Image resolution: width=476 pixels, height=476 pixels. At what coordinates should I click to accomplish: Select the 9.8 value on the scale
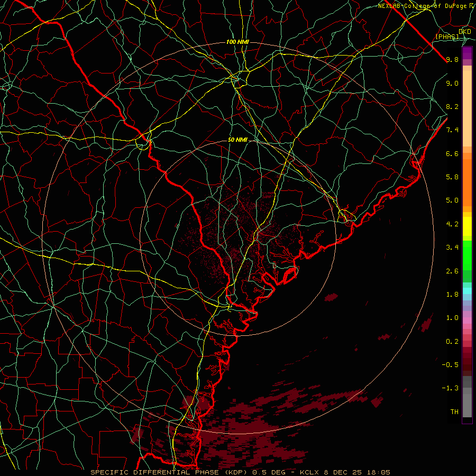452,59
